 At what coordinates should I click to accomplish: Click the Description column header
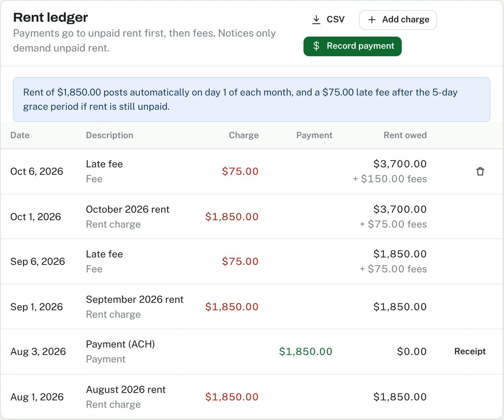[x=109, y=135]
